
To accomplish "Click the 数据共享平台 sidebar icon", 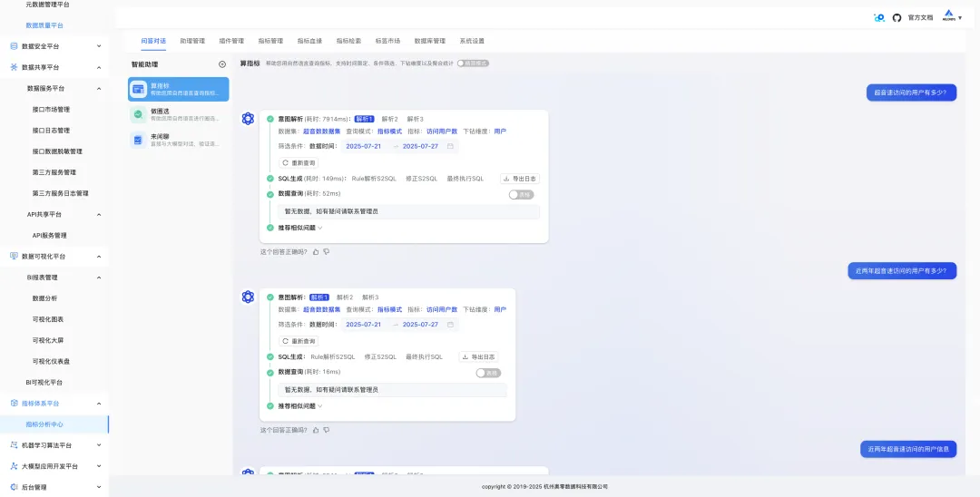I will click(14, 67).
